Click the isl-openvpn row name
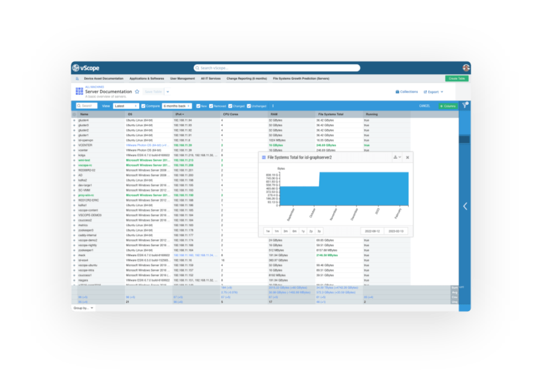Image resolution: width=542 pixels, height=392 pixels. point(86,141)
